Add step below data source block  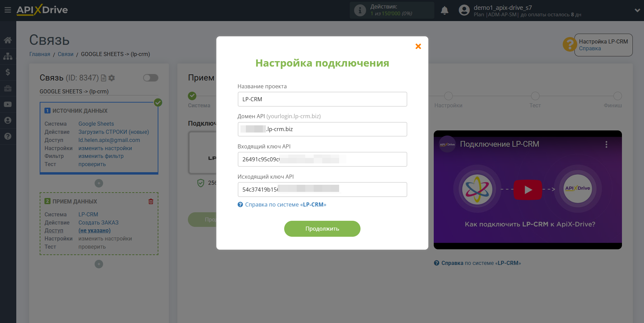pos(99,183)
